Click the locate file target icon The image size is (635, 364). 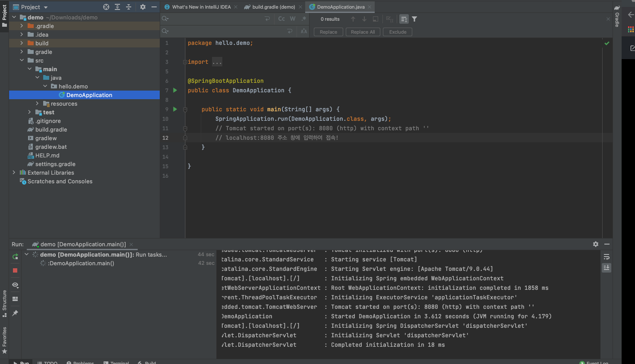106,7
